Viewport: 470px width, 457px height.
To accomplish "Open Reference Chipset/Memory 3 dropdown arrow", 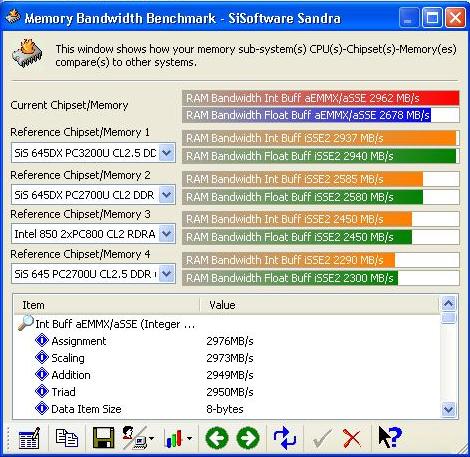I will 167,234.
